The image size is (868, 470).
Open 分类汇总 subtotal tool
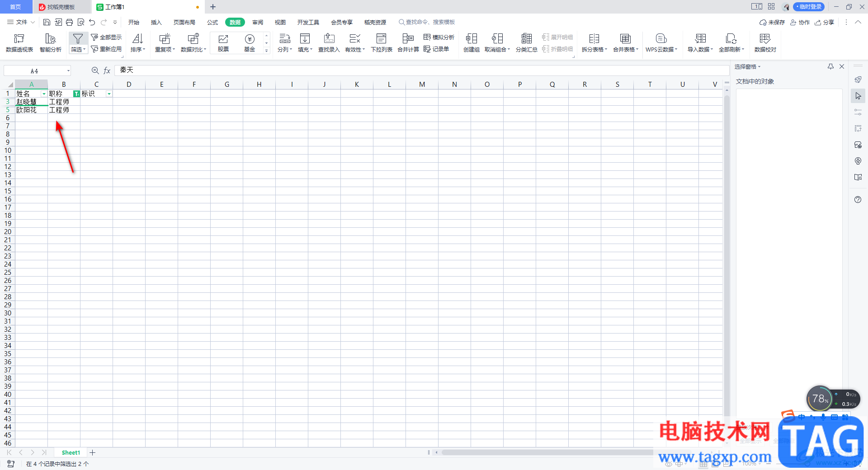[x=527, y=43]
